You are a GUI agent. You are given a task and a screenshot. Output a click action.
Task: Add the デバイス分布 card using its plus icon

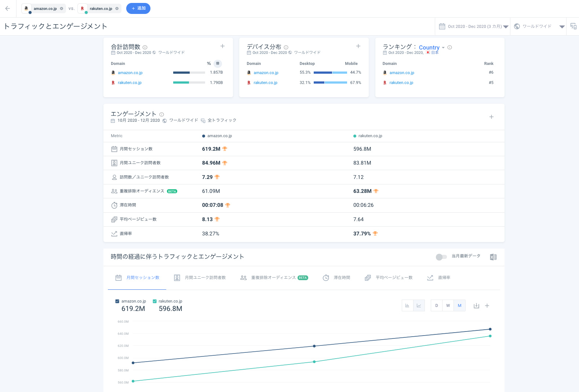pyautogui.click(x=358, y=46)
